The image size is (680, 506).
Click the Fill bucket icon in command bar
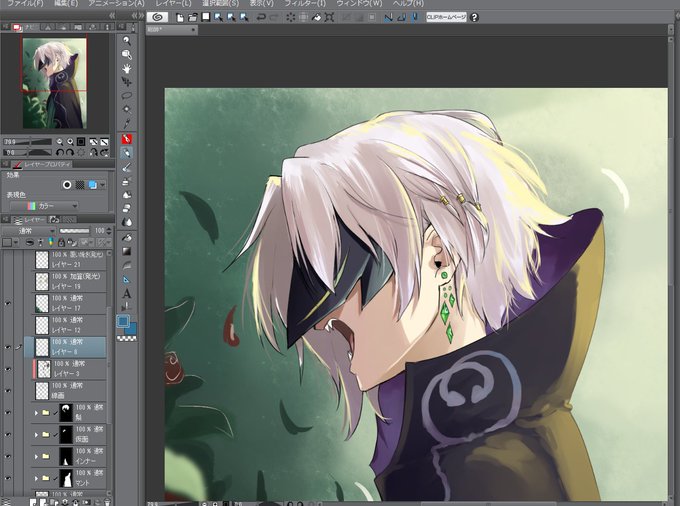[x=316, y=17]
